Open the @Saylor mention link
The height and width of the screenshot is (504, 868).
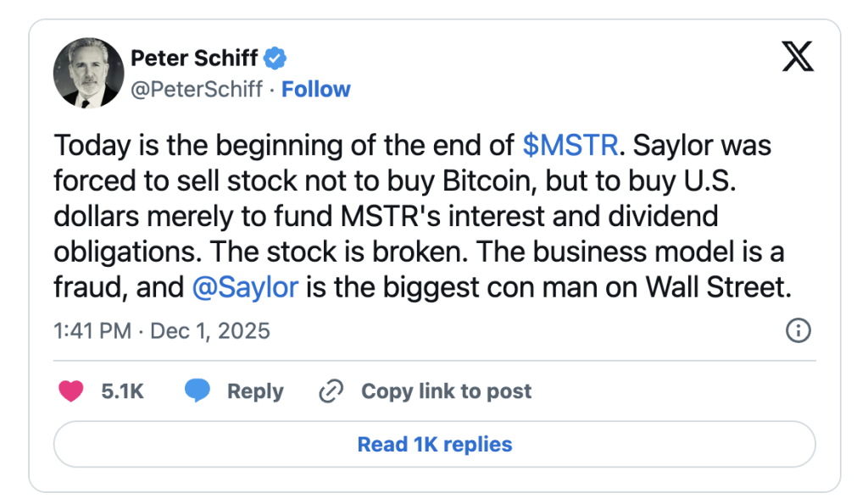[245, 287]
